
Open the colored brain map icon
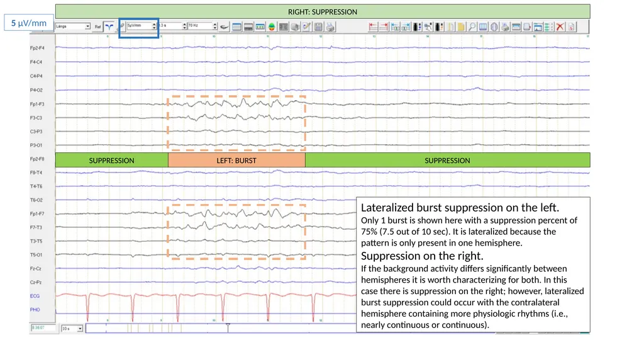click(272, 27)
